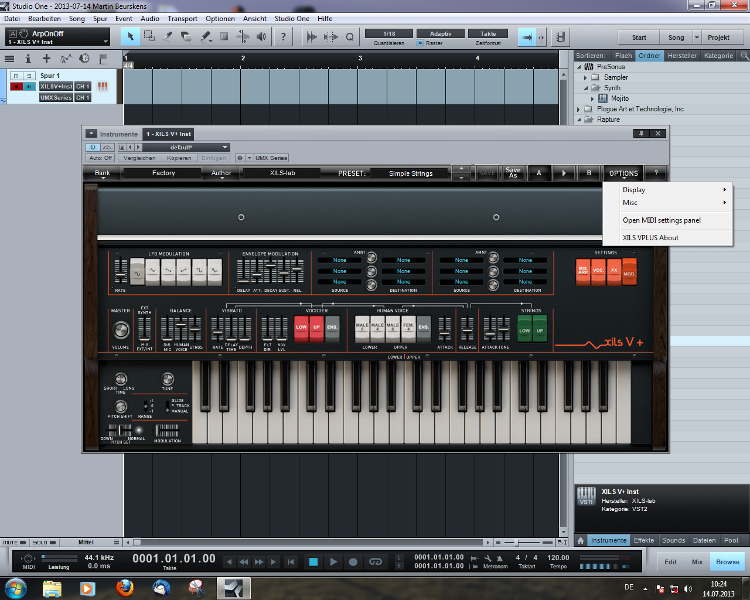Toggle mute button on Spur 1

coord(16,76)
